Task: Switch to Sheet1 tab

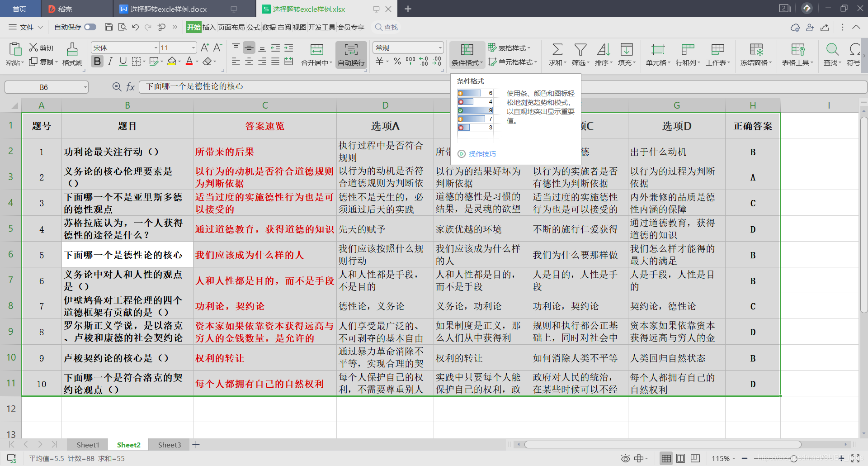Action: (88, 445)
